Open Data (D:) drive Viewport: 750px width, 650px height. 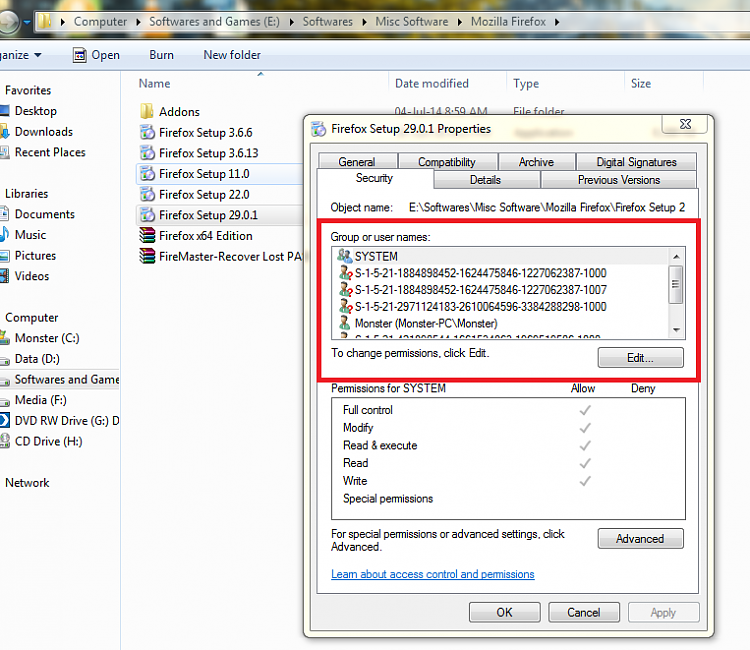37,358
